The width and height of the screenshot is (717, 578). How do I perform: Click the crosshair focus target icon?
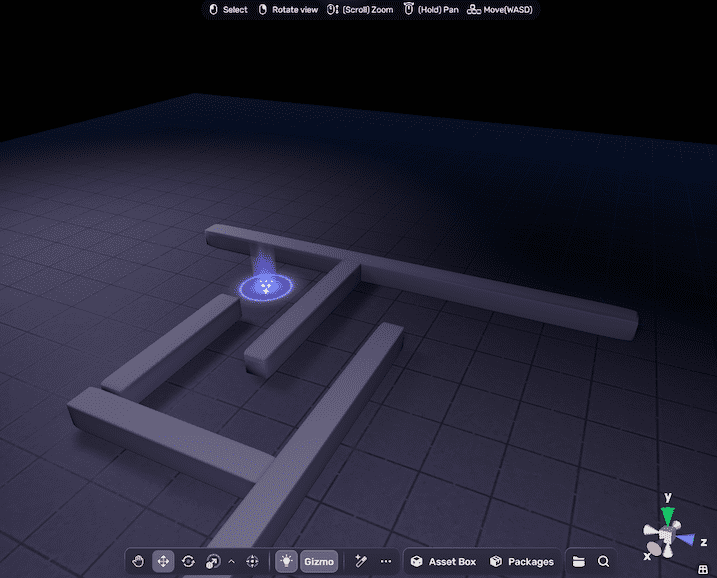point(252,561)
